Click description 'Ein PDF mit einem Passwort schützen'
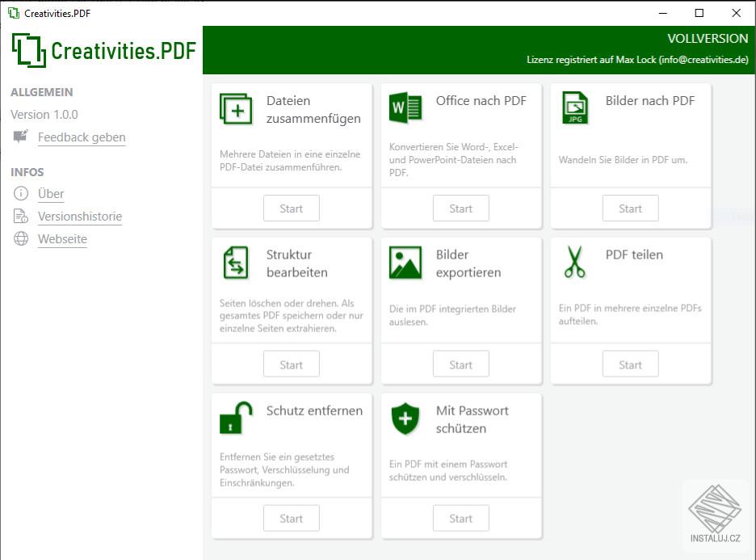The height and width of the screenshot is (560, 756). [448, 470]
